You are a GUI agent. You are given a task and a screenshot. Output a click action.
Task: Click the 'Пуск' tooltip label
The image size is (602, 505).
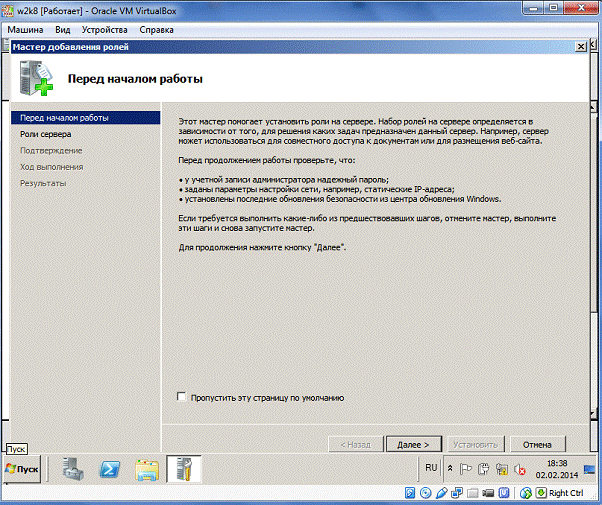[17, 449]
